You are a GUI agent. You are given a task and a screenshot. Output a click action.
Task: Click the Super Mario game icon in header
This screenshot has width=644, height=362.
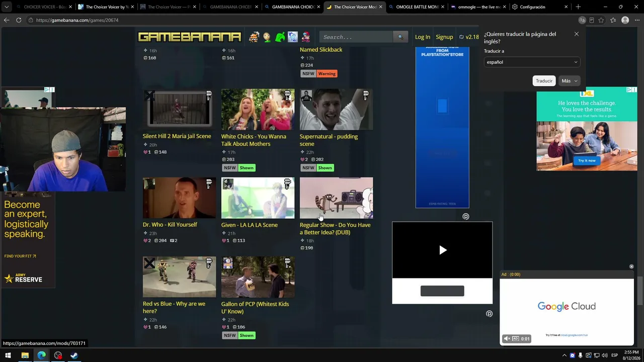click(254, 37)
